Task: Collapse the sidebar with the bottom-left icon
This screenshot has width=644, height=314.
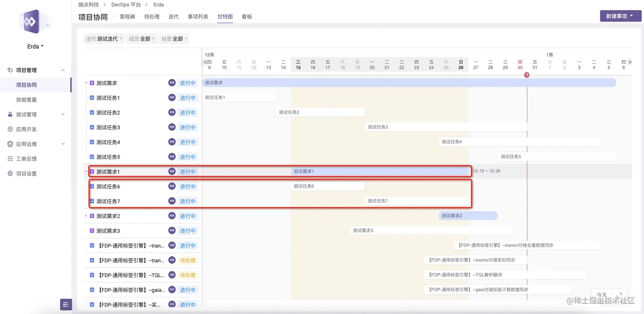Action: pyautogui.click(x=65, y=304)
